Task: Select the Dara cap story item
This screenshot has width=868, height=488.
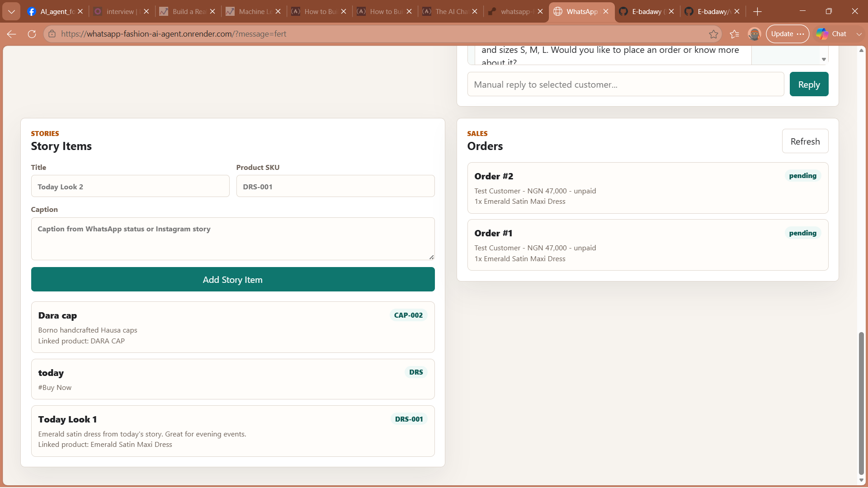Action: click(233, 327)
